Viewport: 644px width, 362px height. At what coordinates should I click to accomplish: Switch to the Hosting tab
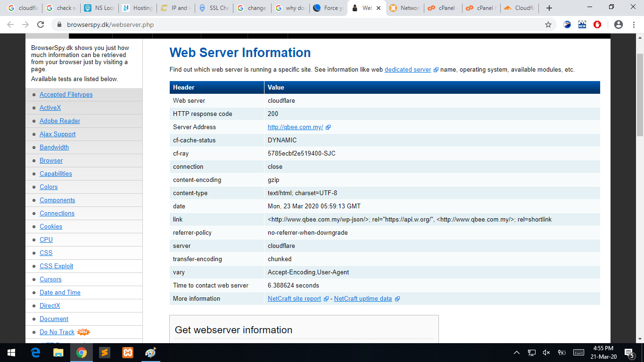pyautogui.click(x=138, y=8)
